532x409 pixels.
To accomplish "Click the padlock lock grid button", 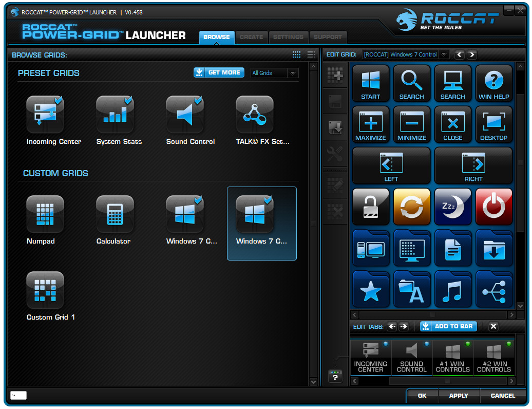I will (x=371, y=207).
